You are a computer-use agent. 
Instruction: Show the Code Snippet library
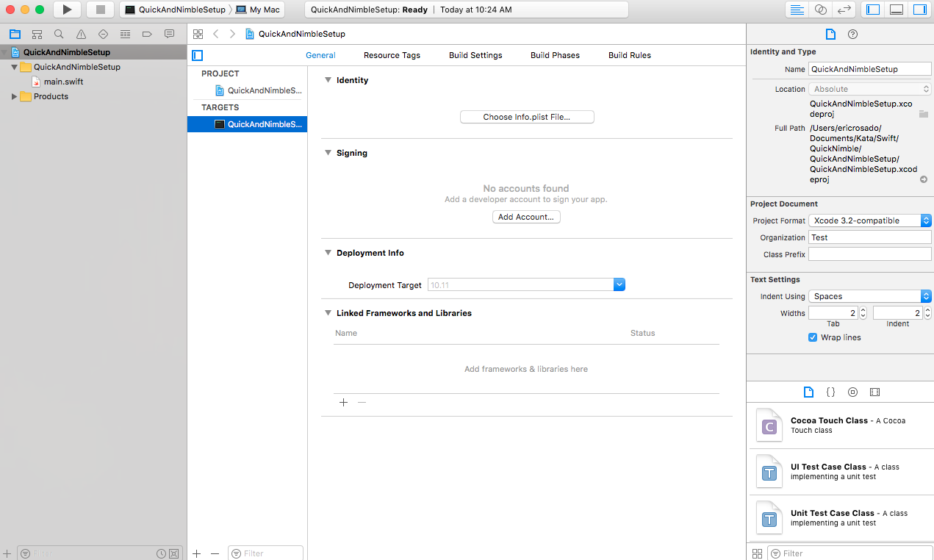tap(830, 392)
